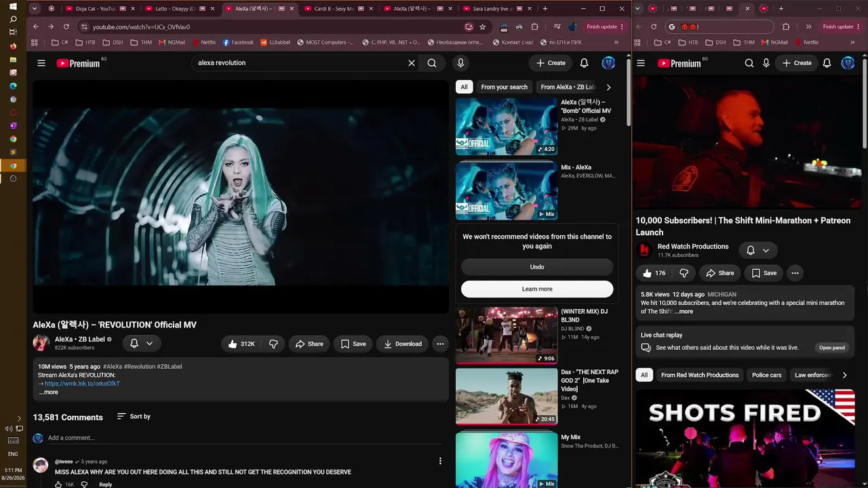
Task: Download the AleXa REVOLUTION video
Action: [403, 344]
